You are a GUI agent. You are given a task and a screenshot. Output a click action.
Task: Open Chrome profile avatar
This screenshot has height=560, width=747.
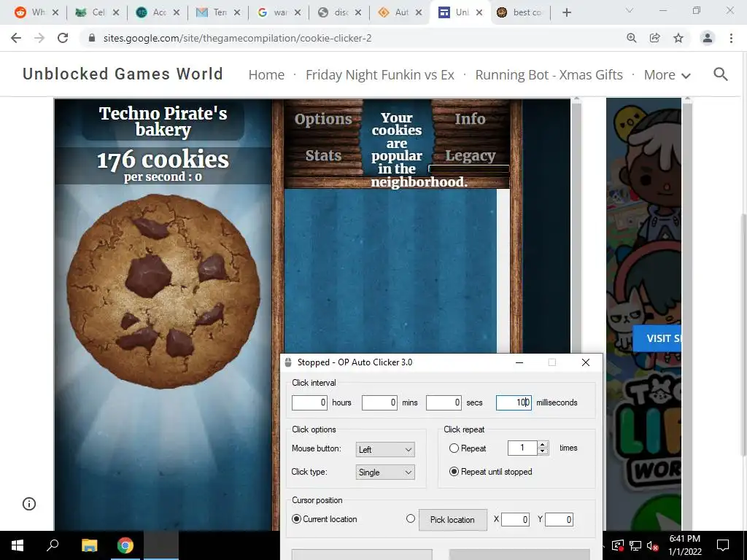[x=708, y=38]
